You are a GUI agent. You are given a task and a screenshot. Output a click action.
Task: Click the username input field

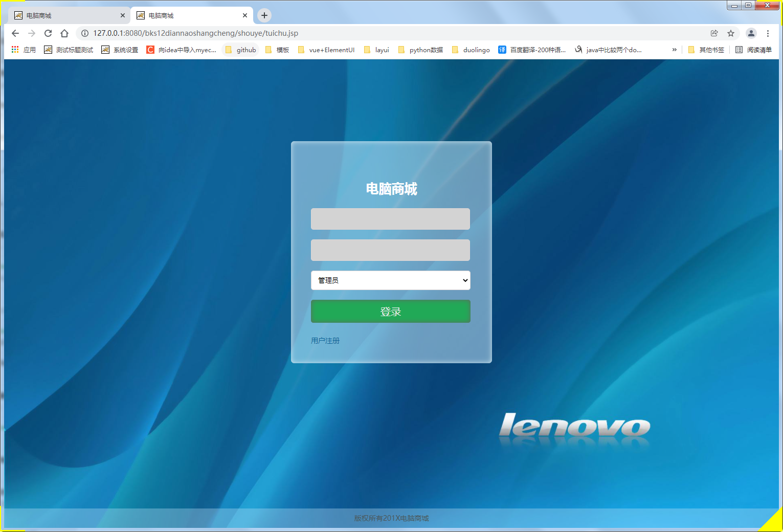(390, 219)
